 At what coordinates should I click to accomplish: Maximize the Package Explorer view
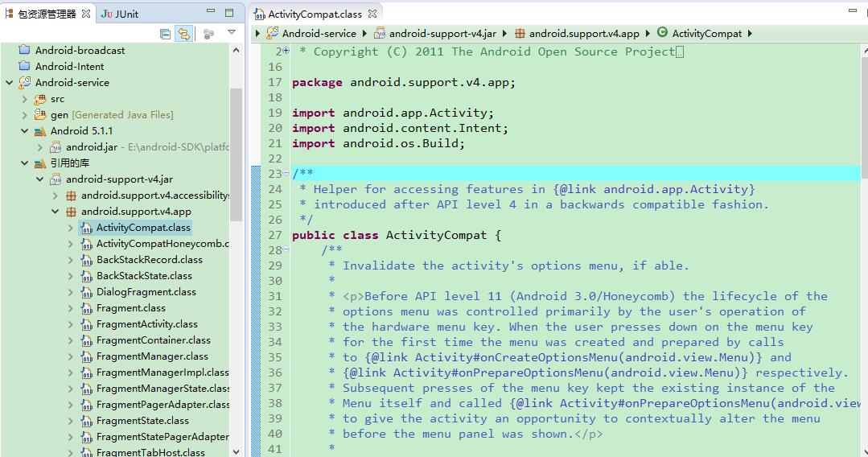point(229,12)
